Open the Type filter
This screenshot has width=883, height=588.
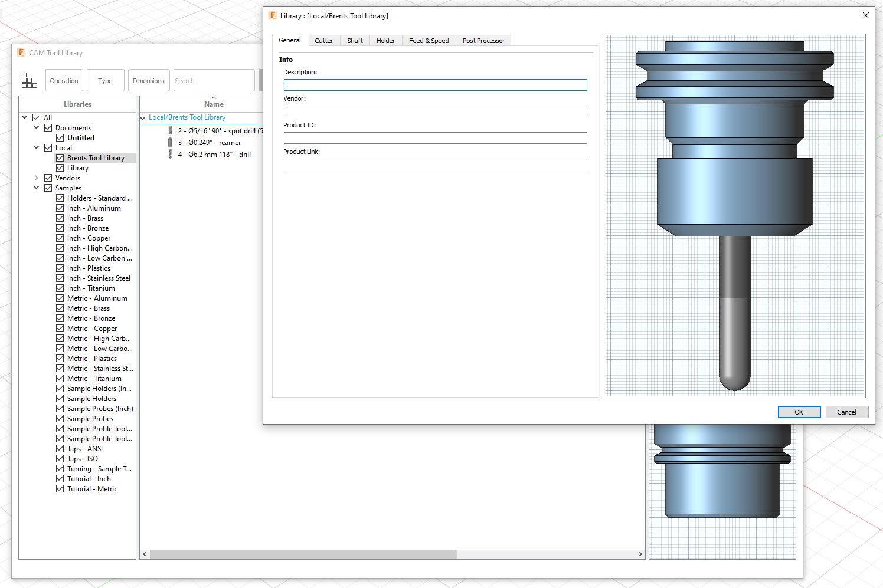(105, 80)
